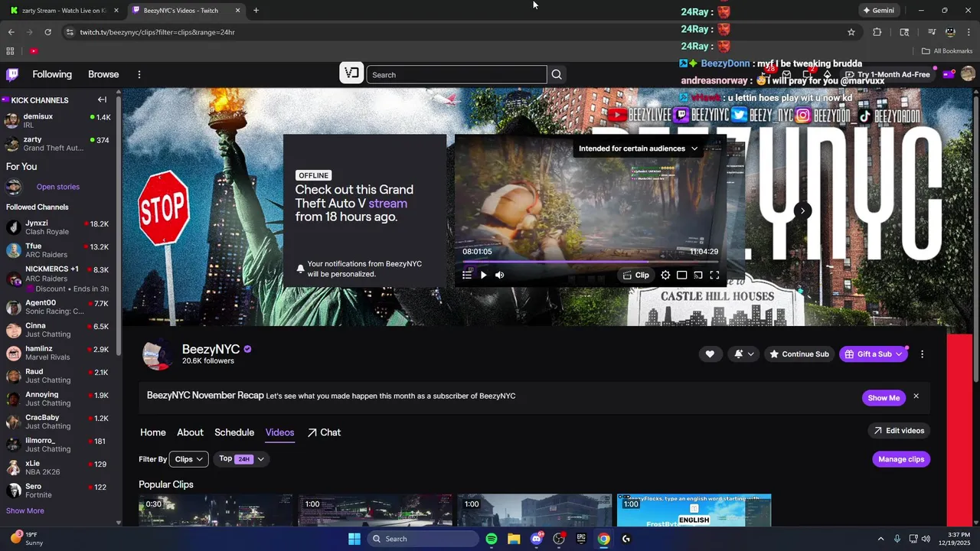Open the Chat pop-out tab
This screenshot has width=980, height=551.
[324, 432]
